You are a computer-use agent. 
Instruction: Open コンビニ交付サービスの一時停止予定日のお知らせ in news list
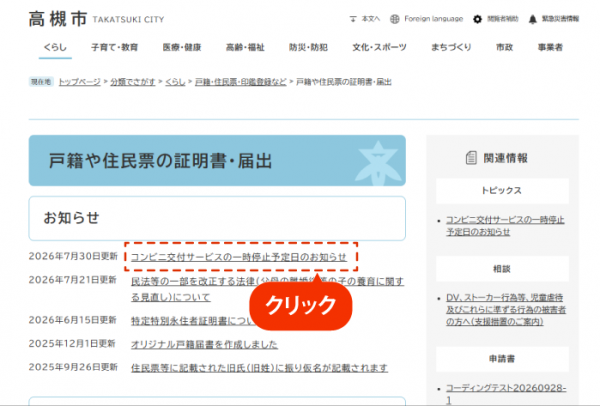click(x=239, y=257)
